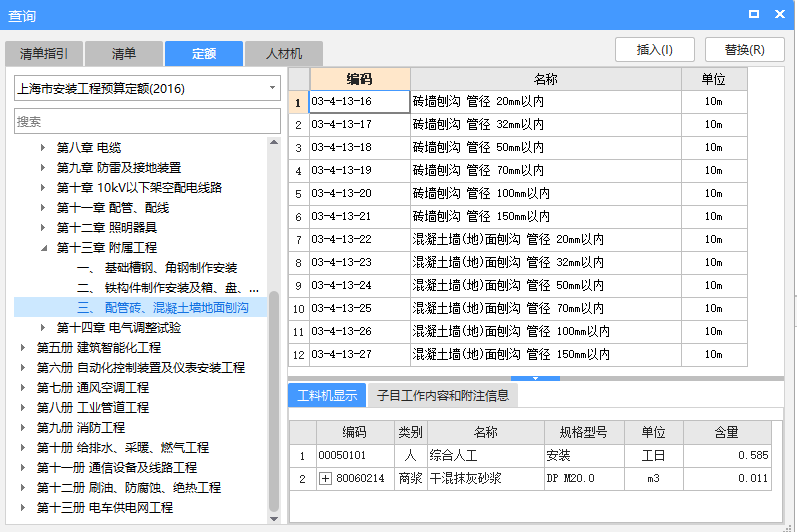Select 第十册 给排水、采暖、燃气工程

click(123, 448)
